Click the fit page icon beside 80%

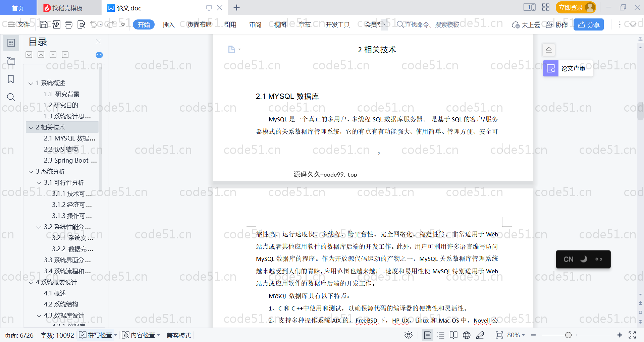499,335
